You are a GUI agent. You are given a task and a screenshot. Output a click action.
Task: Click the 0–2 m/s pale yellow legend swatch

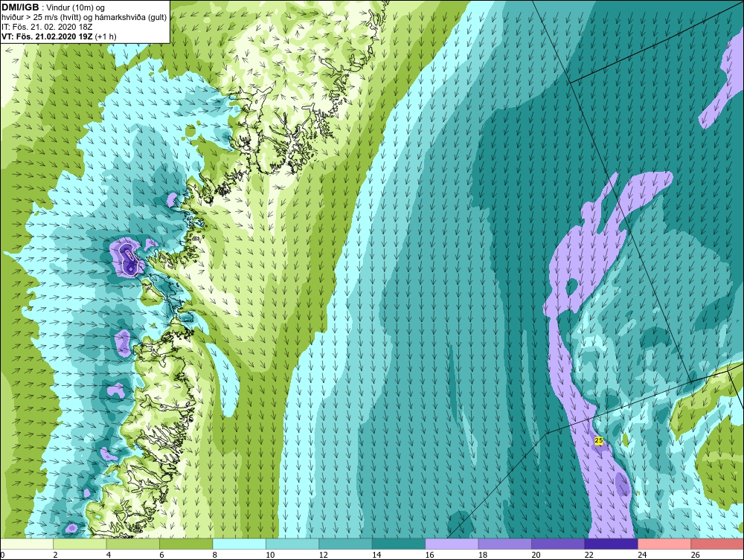coord(27,544)
